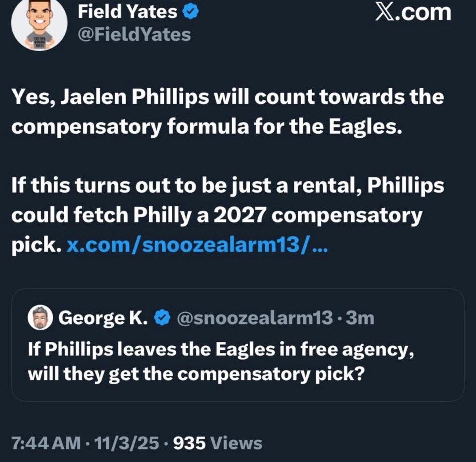The height and width of the screenshot is (462, 476).
Task: Click George K. verified checkmark badge
Action: pos(162,318)
